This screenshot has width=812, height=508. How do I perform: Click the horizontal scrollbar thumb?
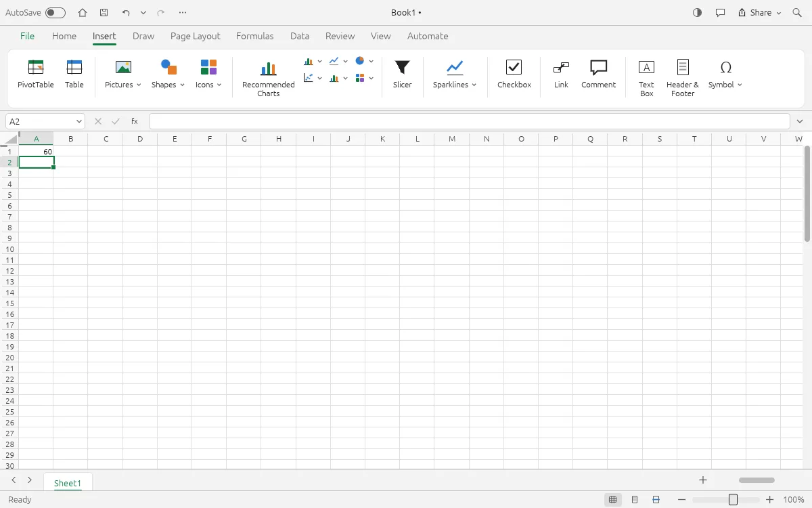[757, 480]
